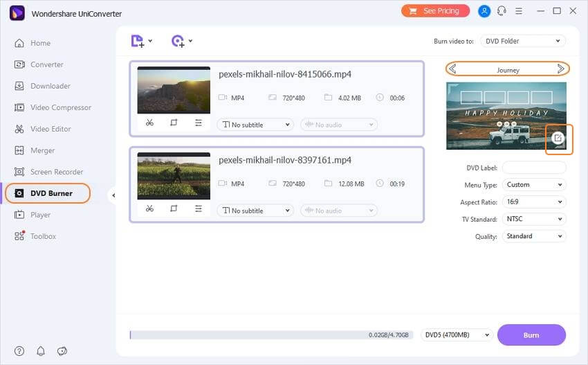This screenshot has height=365, width=588.
Task: Click the Video Compressor sidebar icon
Action: [19, 107]
